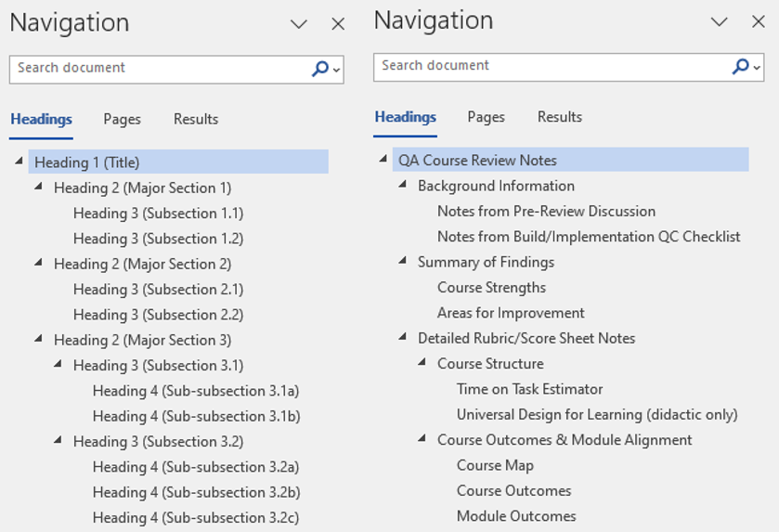
Task: Select Heading 1 (Title) entry
Action: click(x=178, y=162)
